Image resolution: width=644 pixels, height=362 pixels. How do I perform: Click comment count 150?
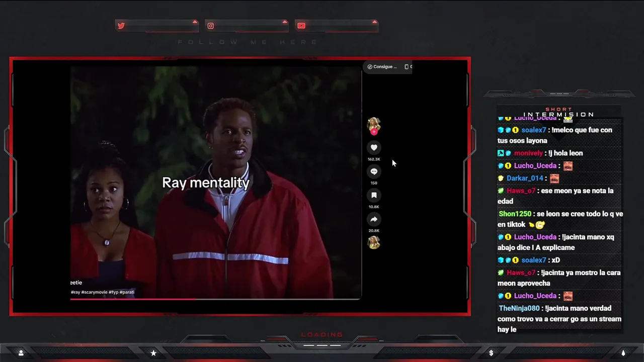[374, 183]
